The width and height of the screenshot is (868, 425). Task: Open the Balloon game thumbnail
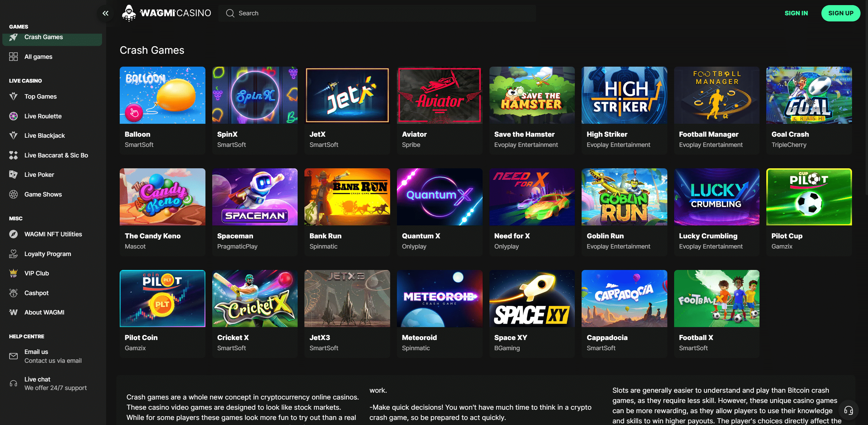click(x=163, y=95)
